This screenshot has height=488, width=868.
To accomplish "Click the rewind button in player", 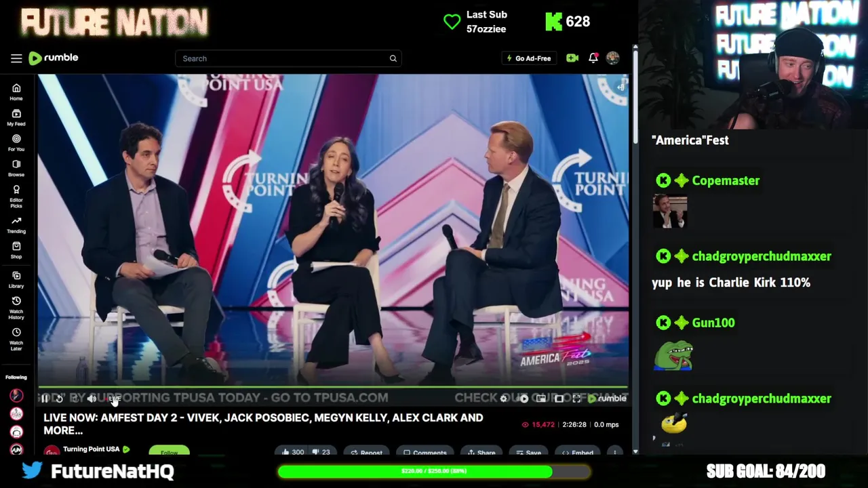I will coord(60,399).
